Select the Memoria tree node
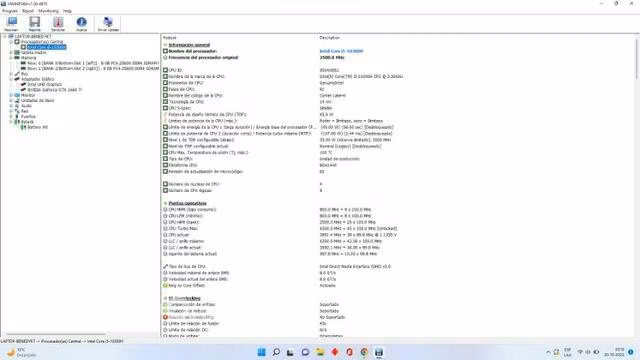The width and height of the screenshot is (640, 360). pos(29,58)
